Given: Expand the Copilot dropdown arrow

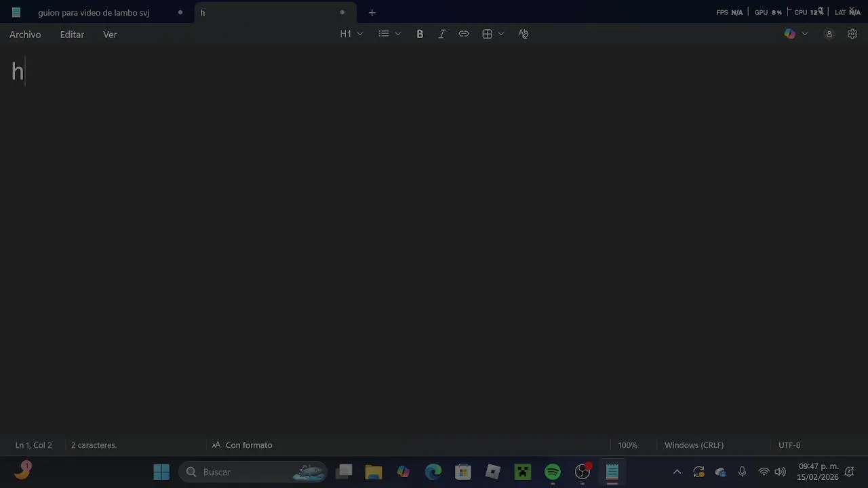Looking at the screenshot, I should point(805,34).
